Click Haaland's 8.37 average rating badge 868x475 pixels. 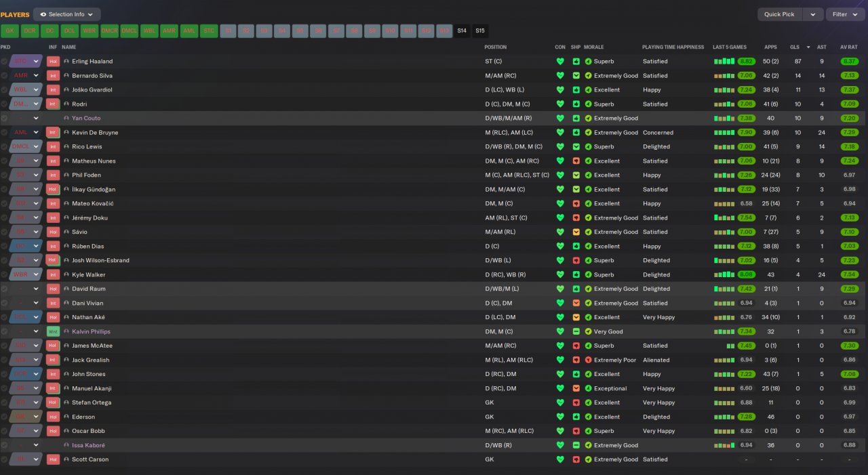849,62
